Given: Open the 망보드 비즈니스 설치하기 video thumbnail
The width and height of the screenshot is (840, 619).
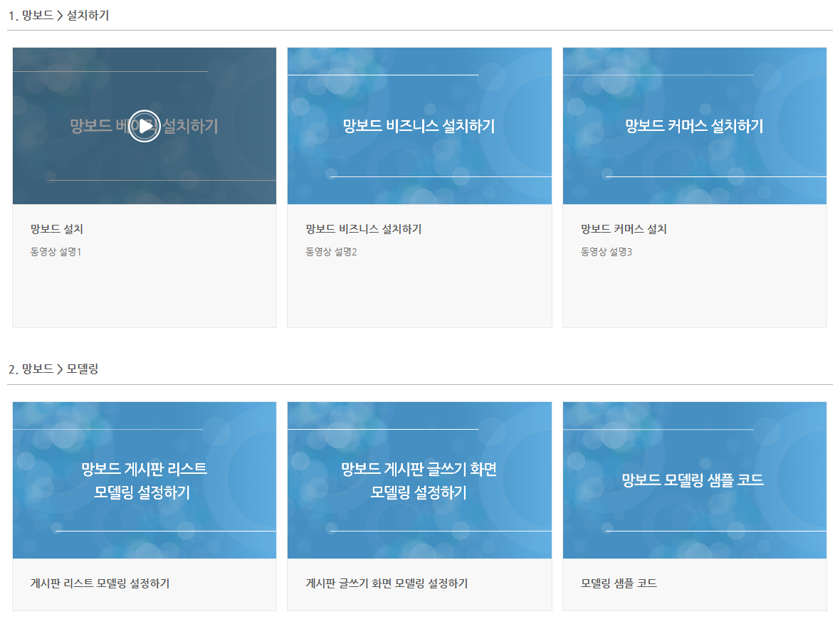Looking at the screenshot, I should (x=419, y=125).
